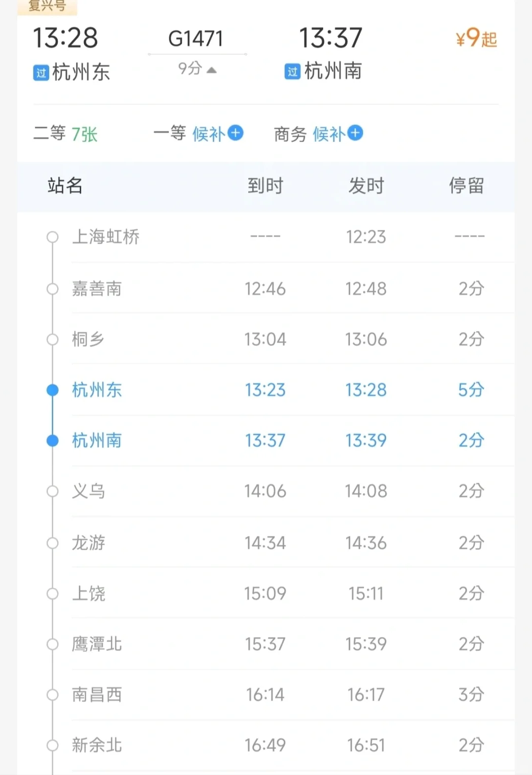Screen dimensions: 532x775
Task: Select the 二等 7张 seat option
Action: 66,134
